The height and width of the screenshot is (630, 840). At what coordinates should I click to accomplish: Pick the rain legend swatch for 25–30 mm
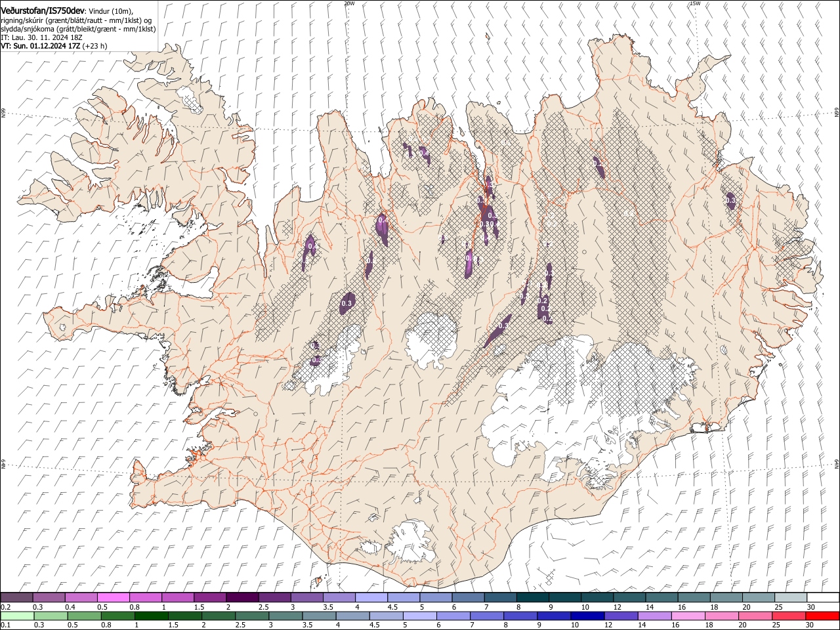coord(789,616)
